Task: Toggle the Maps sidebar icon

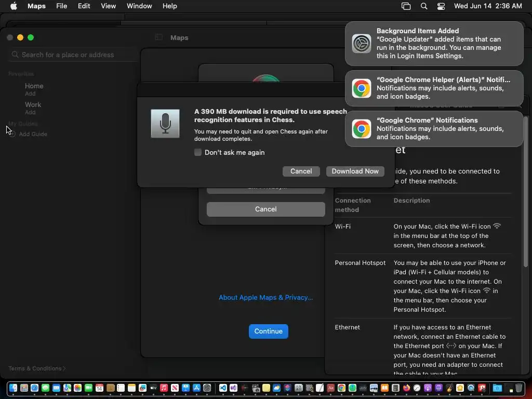Action: point(158,37)
